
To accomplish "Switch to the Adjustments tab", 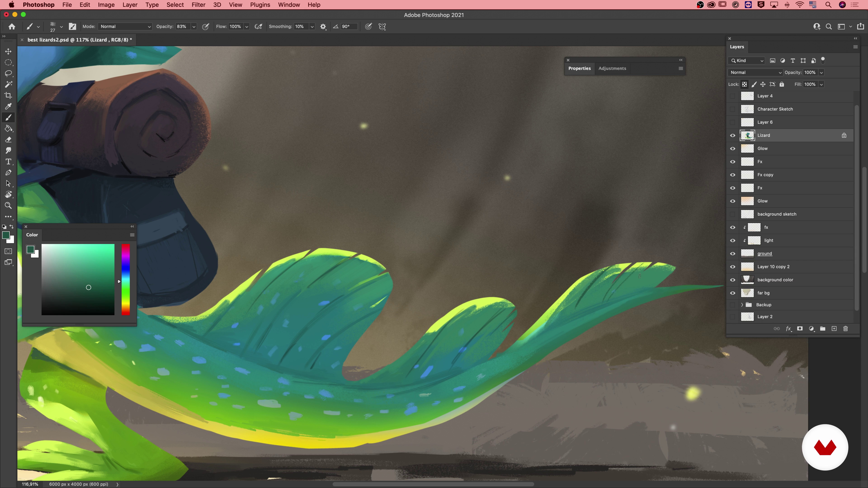I will click(612, 68).
